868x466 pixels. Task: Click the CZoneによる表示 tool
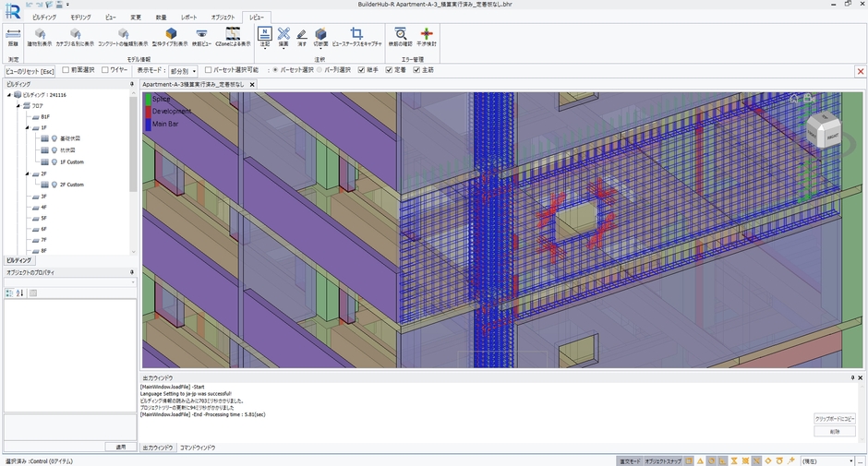tap(233, 37)
